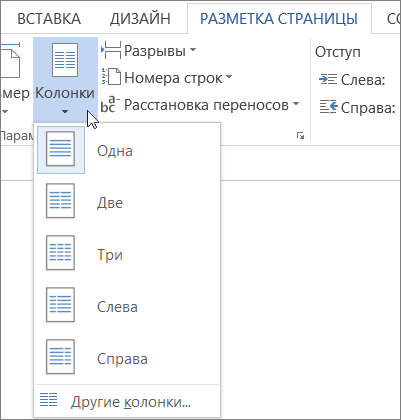Open the Разрывы breaks menu

[160, 51]
